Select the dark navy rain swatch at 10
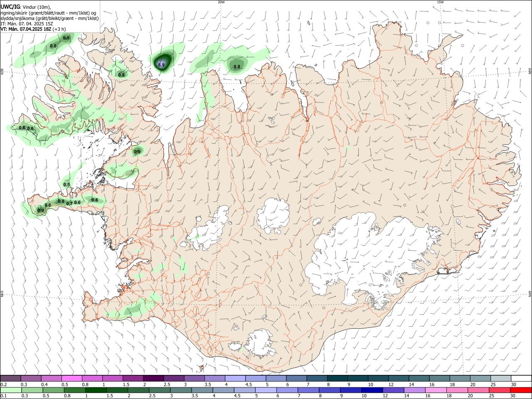Image resolution: width=532 pixels, height=399 pixels. (372, 390)
